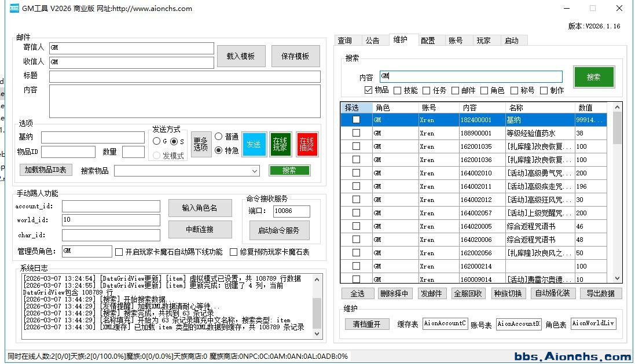Click the 载入模板 load template button
The height and width of the screenshot is (364, 635).
pyautogui.click(x=241, y=56)
